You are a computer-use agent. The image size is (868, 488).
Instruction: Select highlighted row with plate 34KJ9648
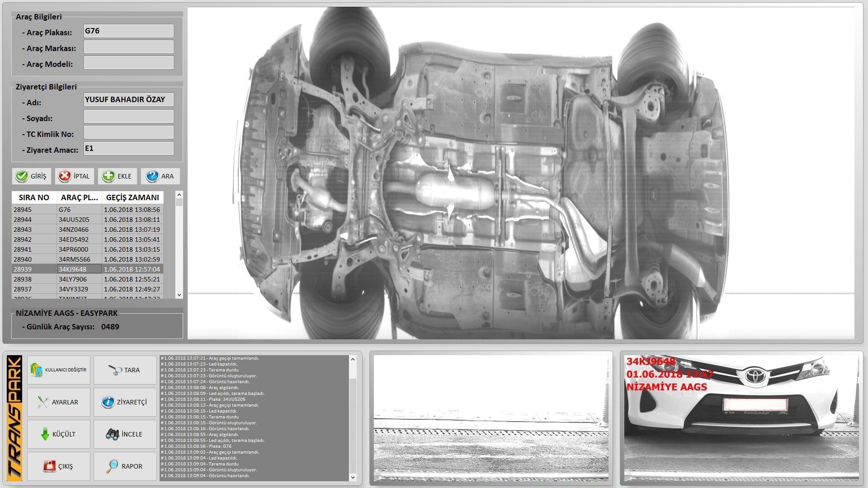[87, 269]
